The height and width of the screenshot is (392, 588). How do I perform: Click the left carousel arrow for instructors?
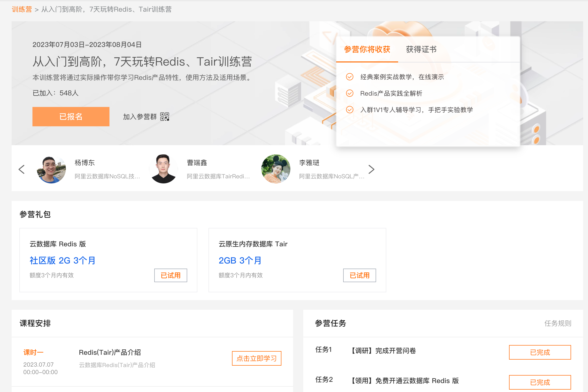tap(22, 169)
